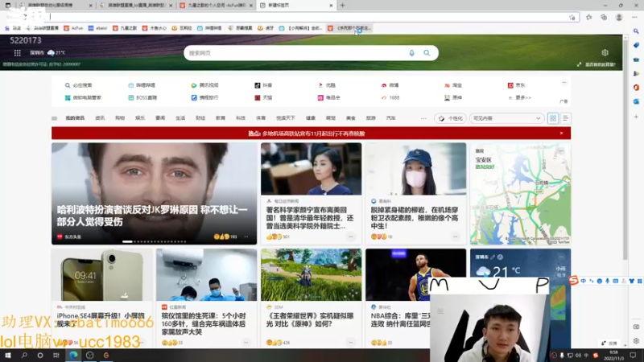This screenshot has height=362, width=644.
Task: Select the 我的资讯 feed tab
Action: 75,118
